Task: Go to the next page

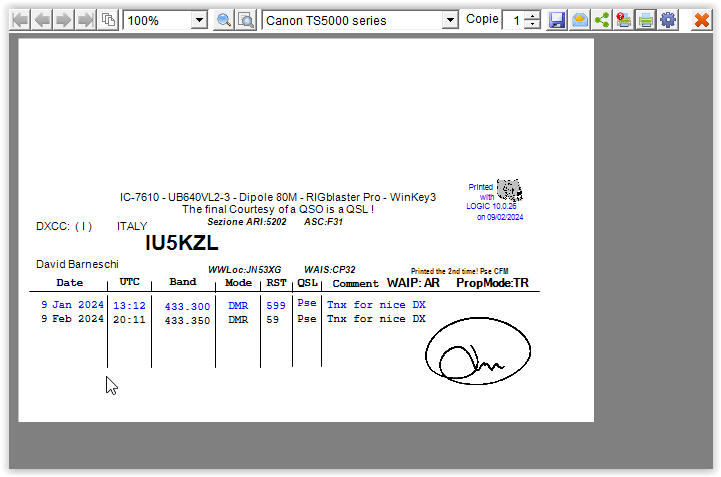Action: (63, 20)
